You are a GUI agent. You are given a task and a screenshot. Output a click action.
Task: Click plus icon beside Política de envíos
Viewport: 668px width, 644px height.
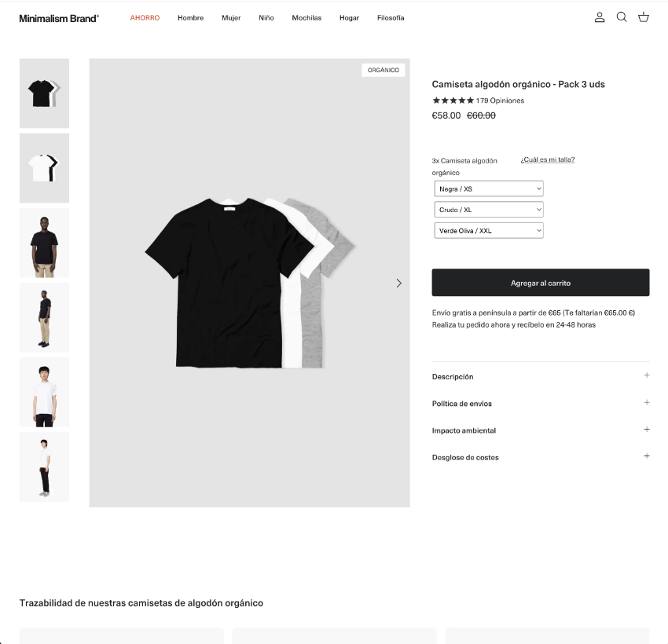click(x=647, y=402)
